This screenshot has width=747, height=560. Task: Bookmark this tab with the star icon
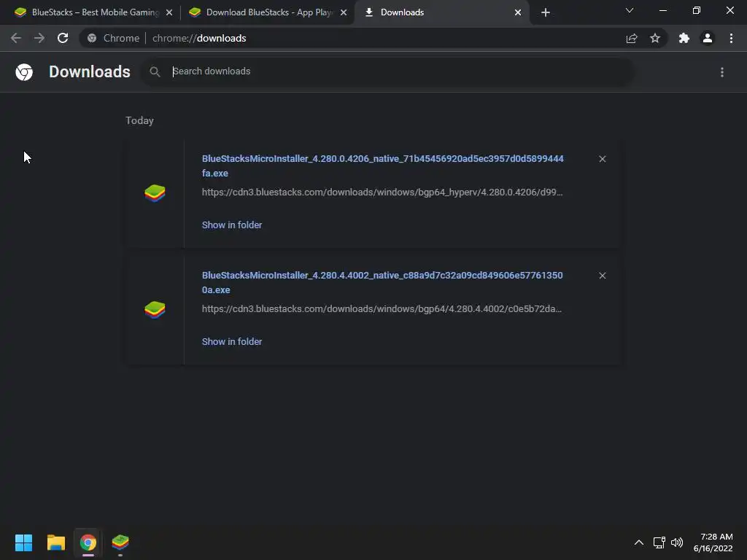655,38
